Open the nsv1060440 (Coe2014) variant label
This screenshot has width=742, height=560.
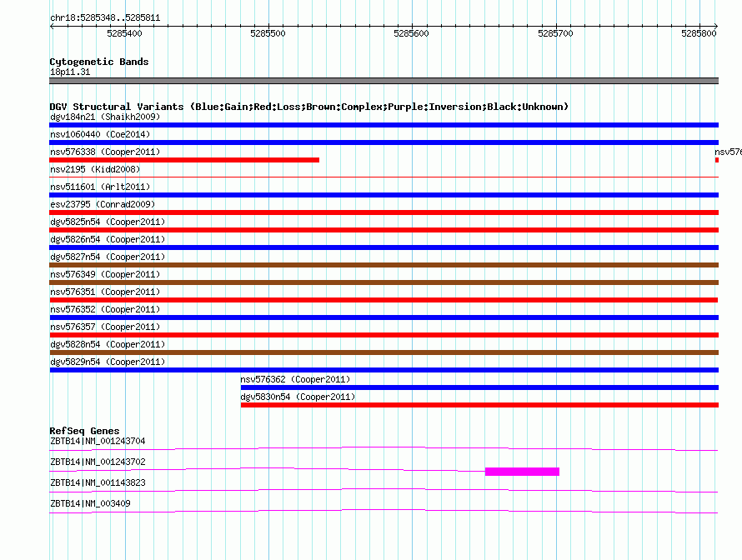pyautogui.click(x=100, y=134)
